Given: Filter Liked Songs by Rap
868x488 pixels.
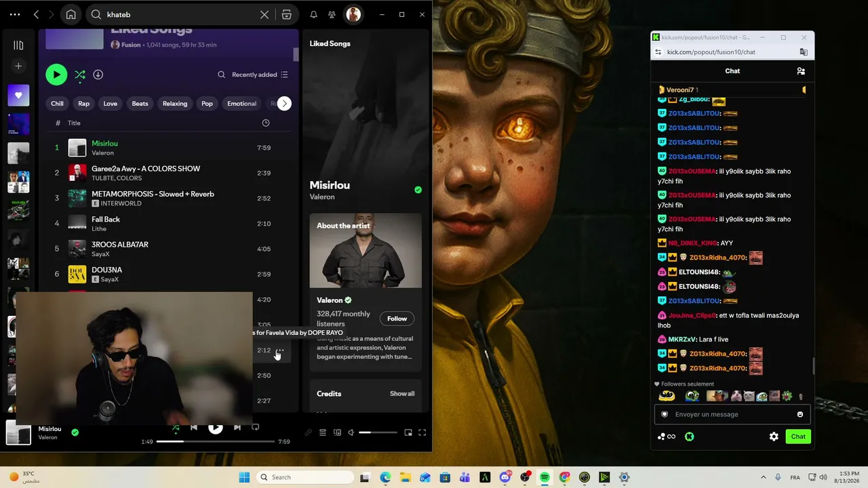Looking at the screenshot, I should (x=83, y=104).
